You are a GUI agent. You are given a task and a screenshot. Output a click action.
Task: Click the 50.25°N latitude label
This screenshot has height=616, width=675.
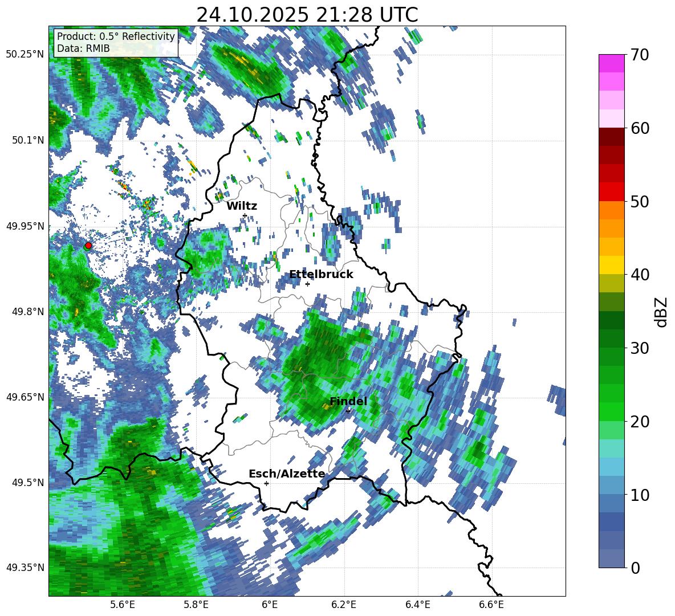(x=25, y=55)
